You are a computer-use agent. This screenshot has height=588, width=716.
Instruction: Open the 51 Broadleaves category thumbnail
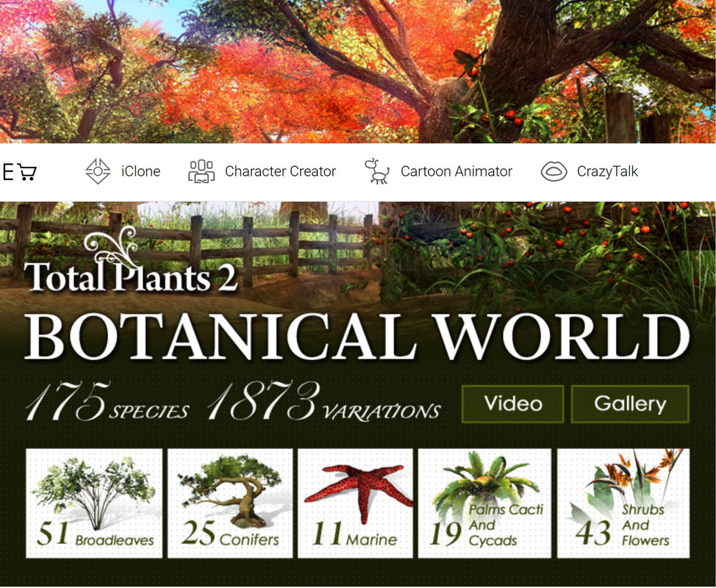(94, 503)
